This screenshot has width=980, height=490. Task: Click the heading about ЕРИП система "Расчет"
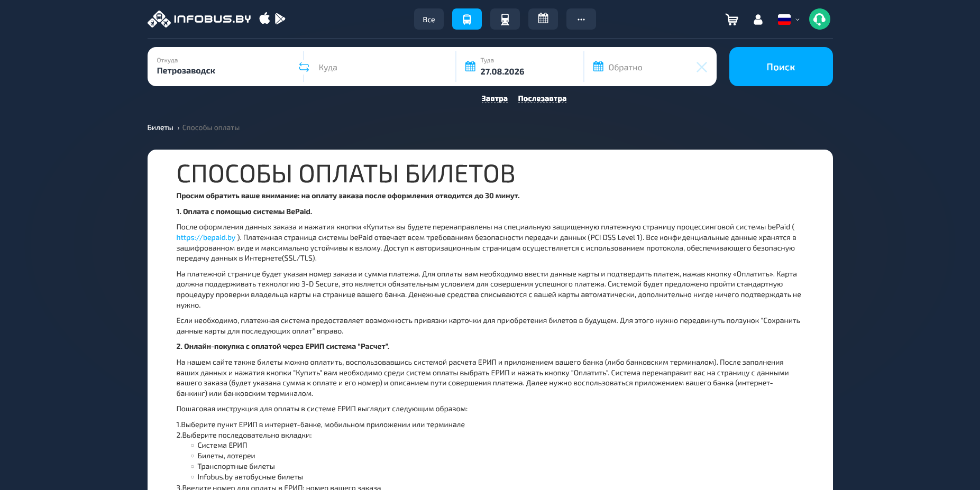[283, 347]
